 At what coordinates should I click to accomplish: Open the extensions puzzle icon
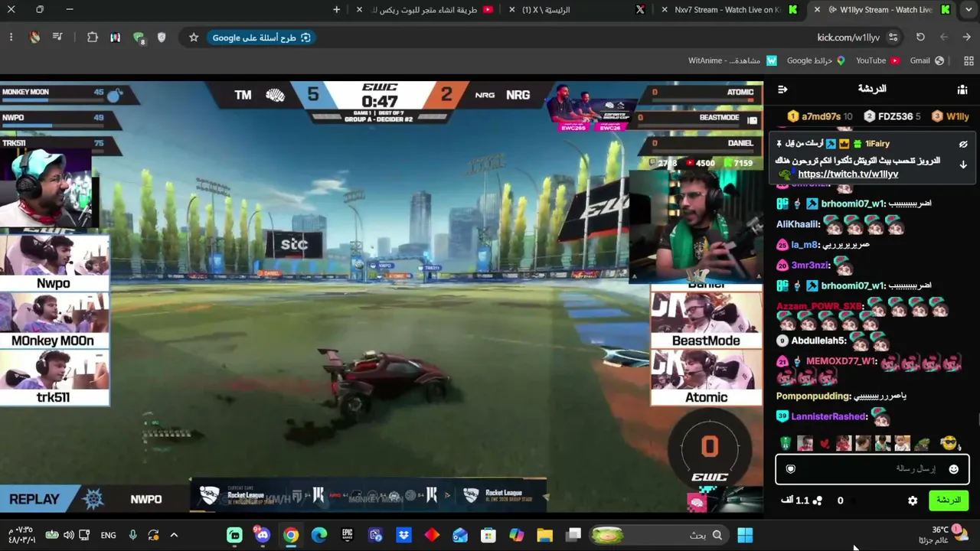[93, 37]
